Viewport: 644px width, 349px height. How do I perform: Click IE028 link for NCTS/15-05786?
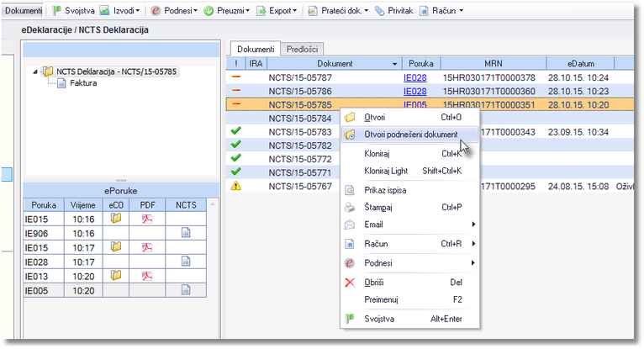pyautogui.click(x=414, y=91)
